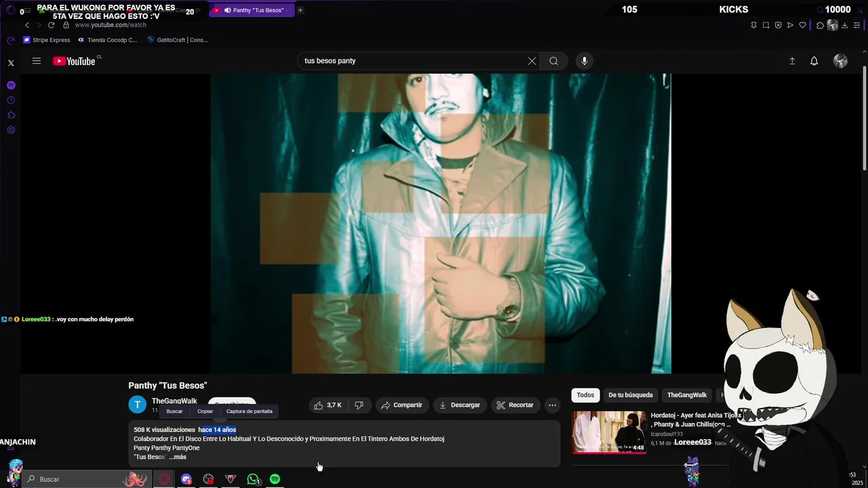This screenshot has height=488, width=868.
Task: Open the YouTube notifications bell
Action: tap(814, 61)
